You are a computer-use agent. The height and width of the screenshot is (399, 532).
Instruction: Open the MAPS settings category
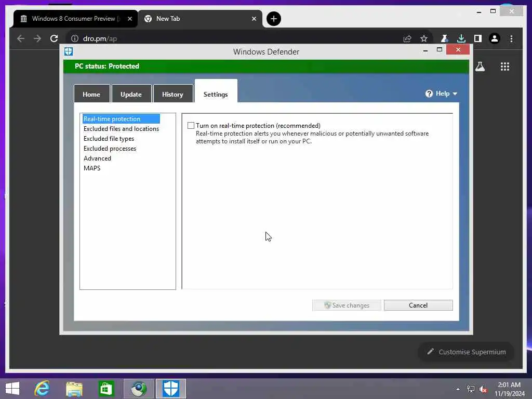point(92,168)
